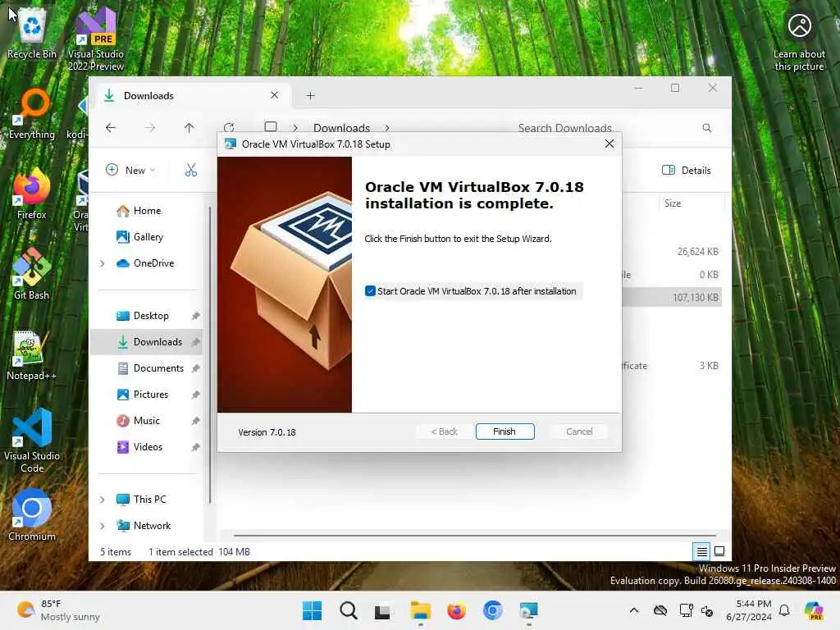Expand the OneDrive tree node
Screen dimensions: 840x630
click(103, 263)
